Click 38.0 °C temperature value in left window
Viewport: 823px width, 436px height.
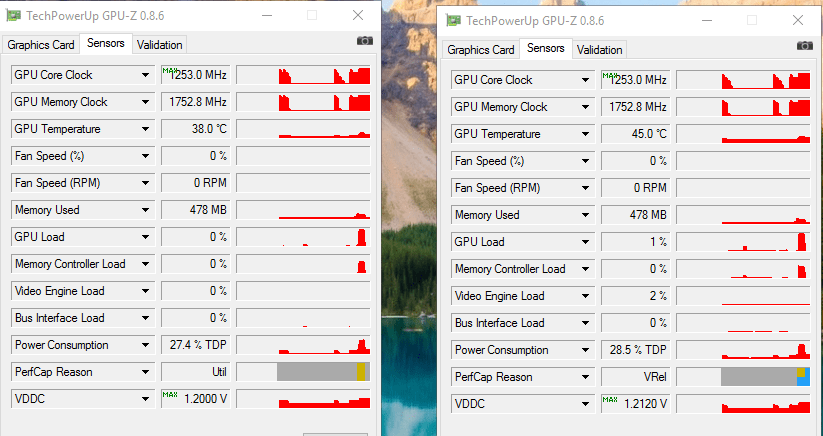196,129
